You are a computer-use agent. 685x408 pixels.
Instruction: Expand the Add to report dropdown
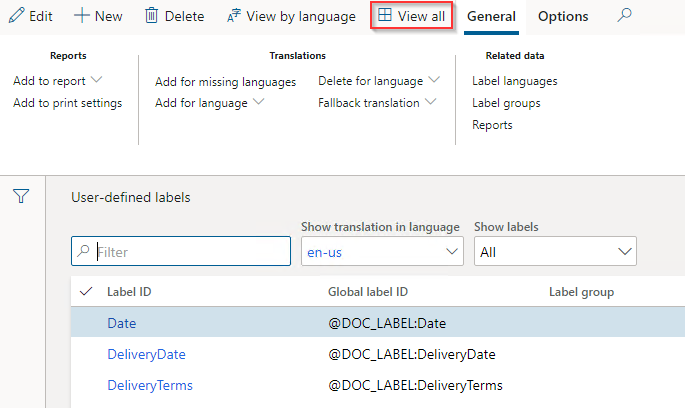(97, 80)
